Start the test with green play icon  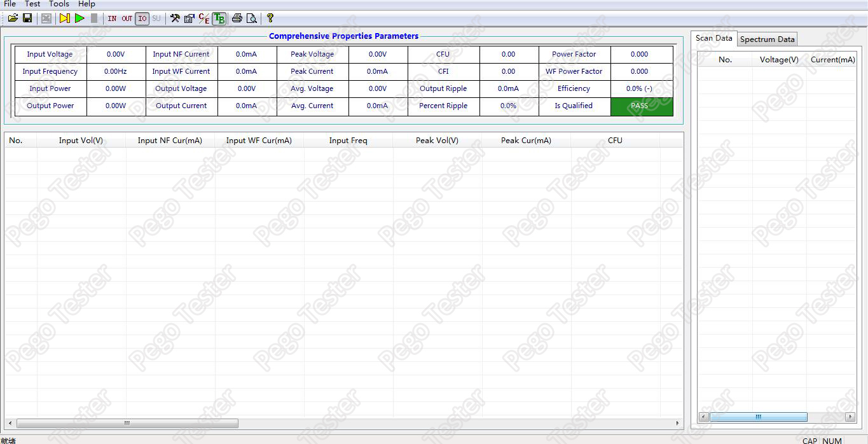[79, 18]
